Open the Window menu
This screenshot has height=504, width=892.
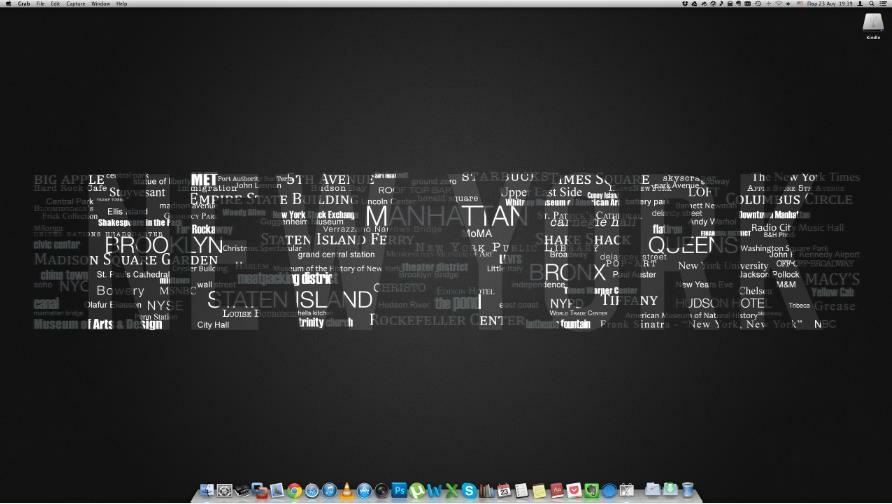(101, 3)
